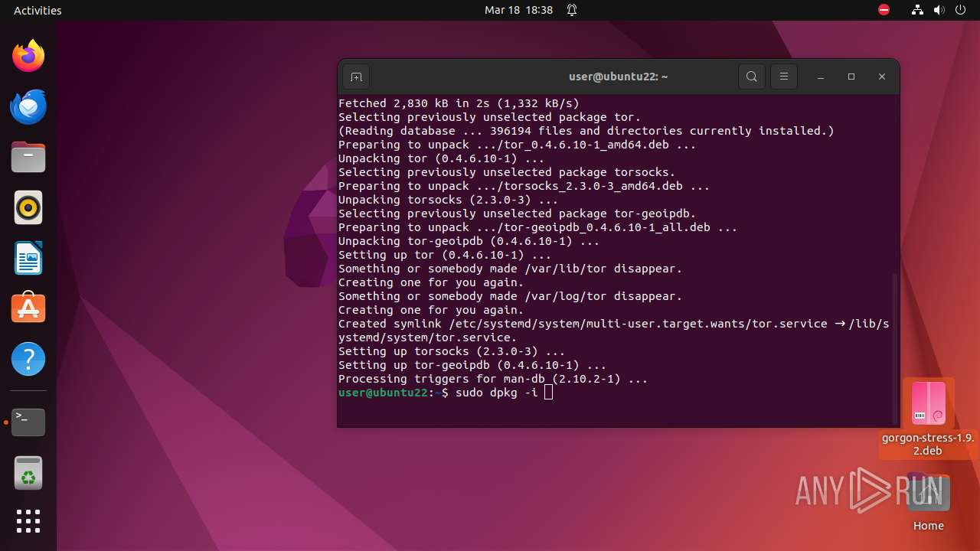Open the Files manager in dock

(28, 157)
